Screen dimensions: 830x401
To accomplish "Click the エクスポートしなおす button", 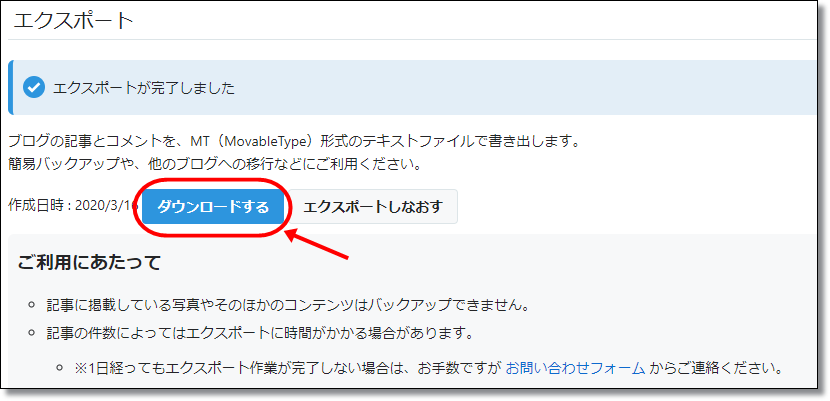I will (x=373, y=206).
